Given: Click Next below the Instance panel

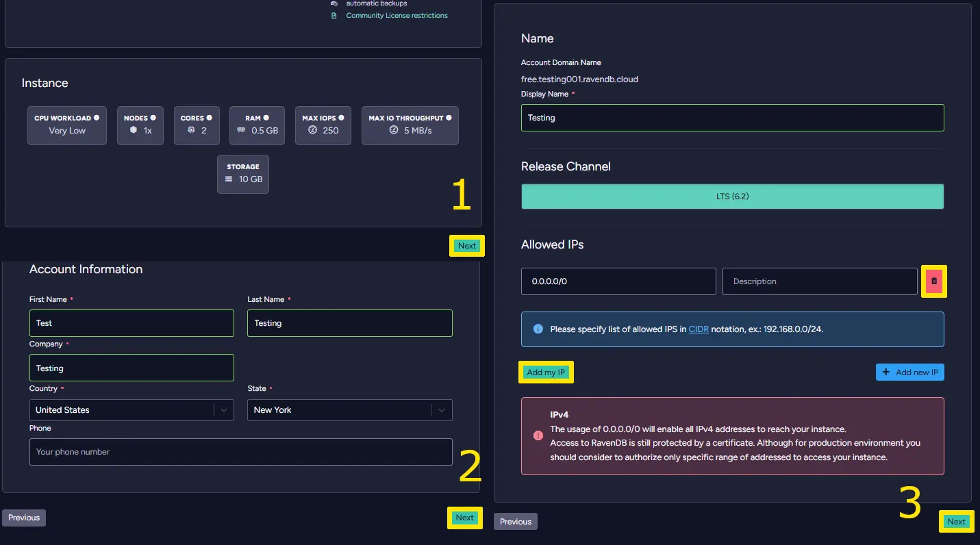Looking at the screenshot, I should (x=467, y=246).
